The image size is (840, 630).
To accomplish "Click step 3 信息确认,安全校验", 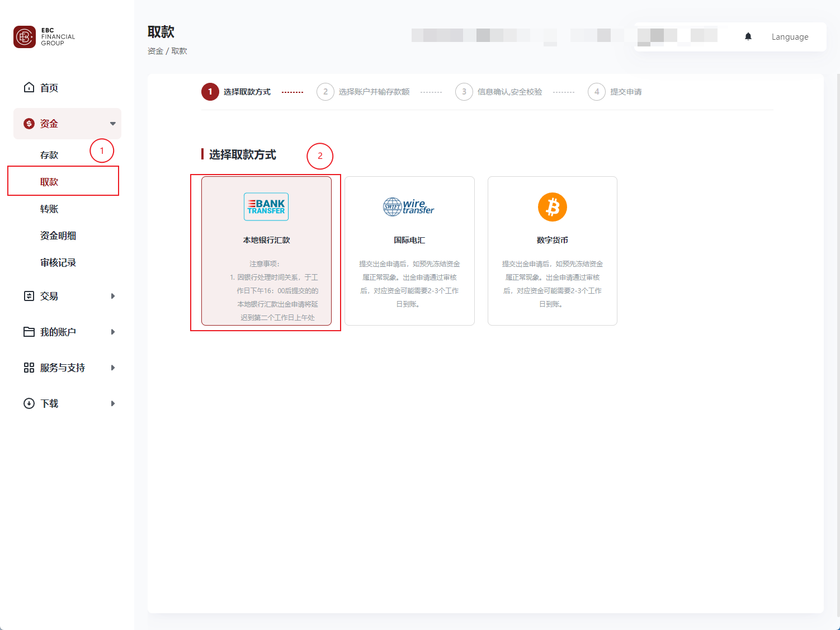I will tap(499, 92).
